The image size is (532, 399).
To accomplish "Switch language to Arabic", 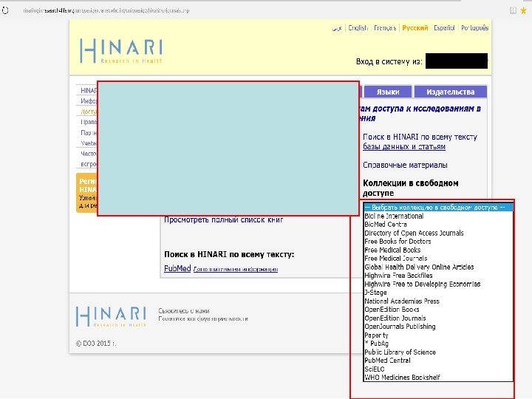I will pyautogui.click(x=337, y=28).
